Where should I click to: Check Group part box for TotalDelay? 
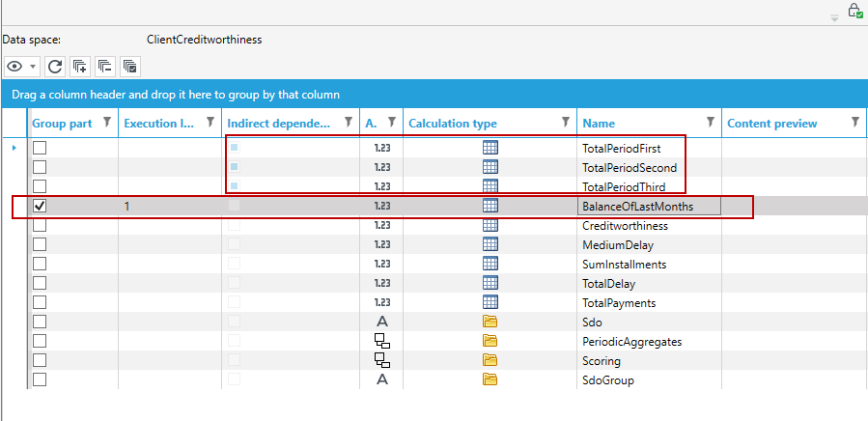(40, 284)
